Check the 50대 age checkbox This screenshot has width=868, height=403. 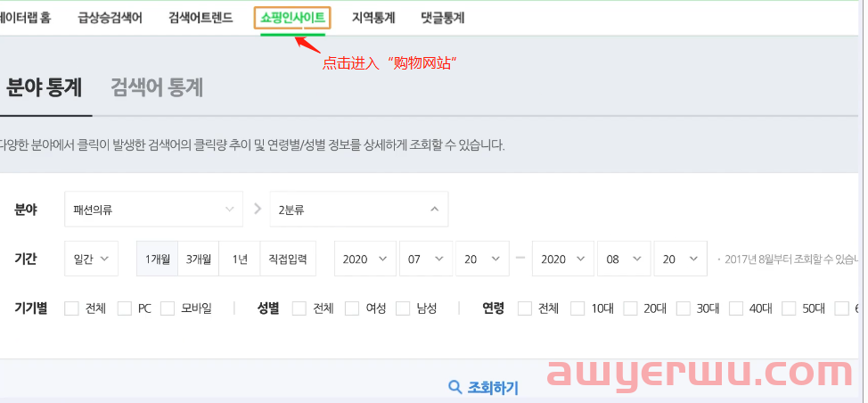click(x=789, y=308)
